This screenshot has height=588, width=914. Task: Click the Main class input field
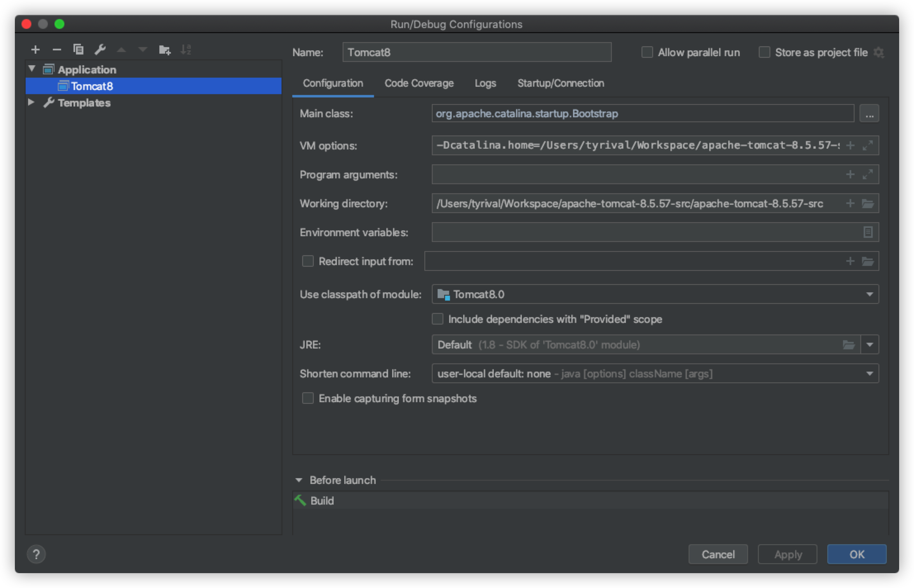coord(643,114)
